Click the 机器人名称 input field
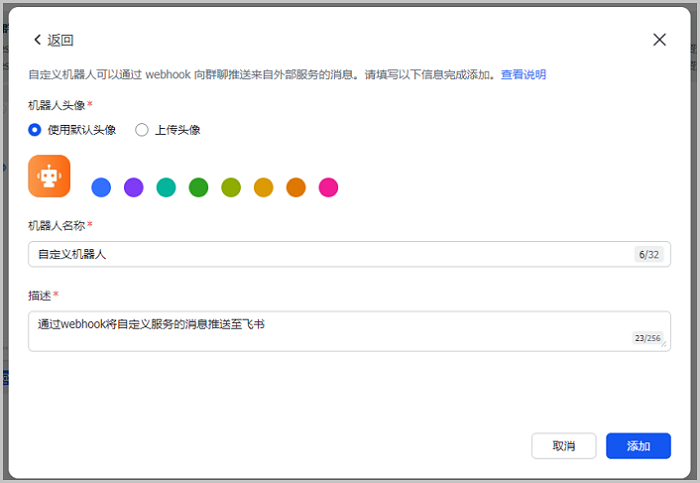The image size is (700, 483). tap(330, 255)
